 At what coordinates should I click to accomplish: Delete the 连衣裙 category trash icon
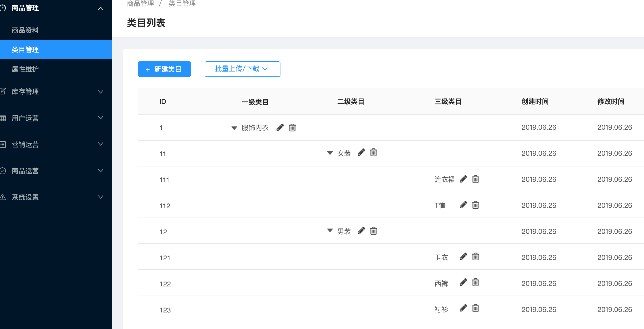476,179
